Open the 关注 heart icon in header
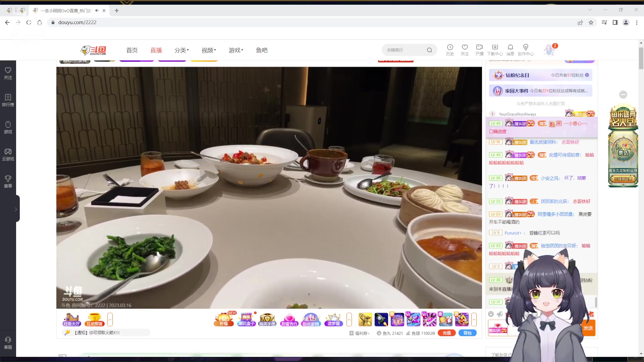 pos(465,50)
